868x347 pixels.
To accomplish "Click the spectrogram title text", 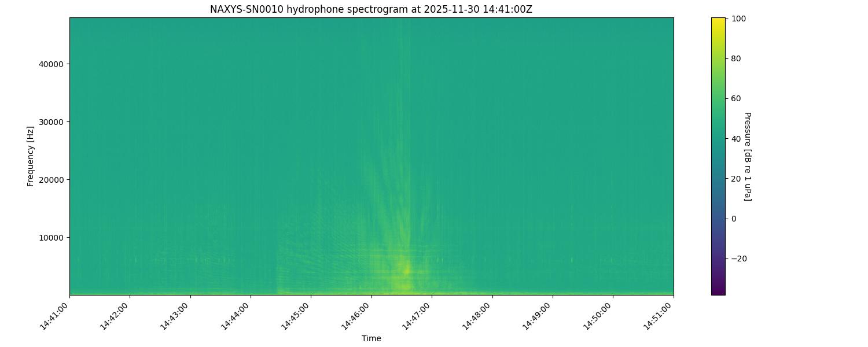I will pos(371,9).
